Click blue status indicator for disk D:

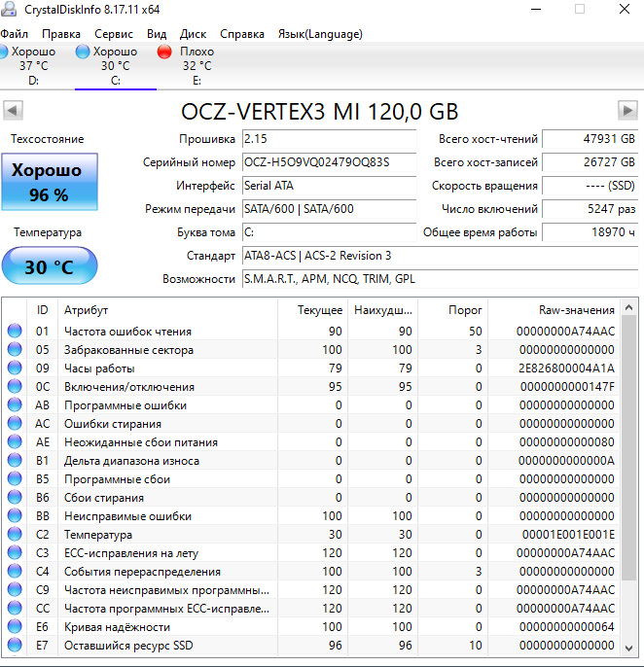[x=4, y=52]
